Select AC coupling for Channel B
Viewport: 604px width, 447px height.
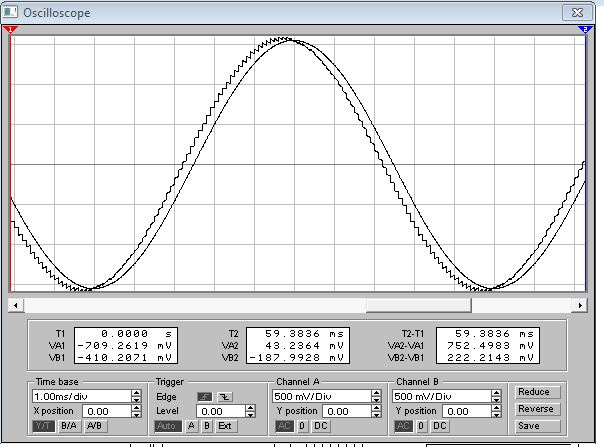click(403, 426)
